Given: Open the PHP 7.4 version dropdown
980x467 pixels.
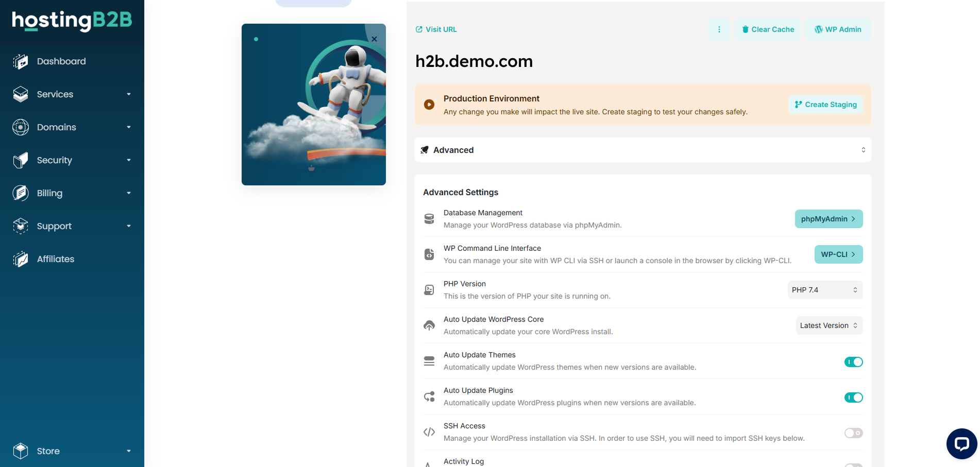Looking at the screenshot, I should point(825,290).
